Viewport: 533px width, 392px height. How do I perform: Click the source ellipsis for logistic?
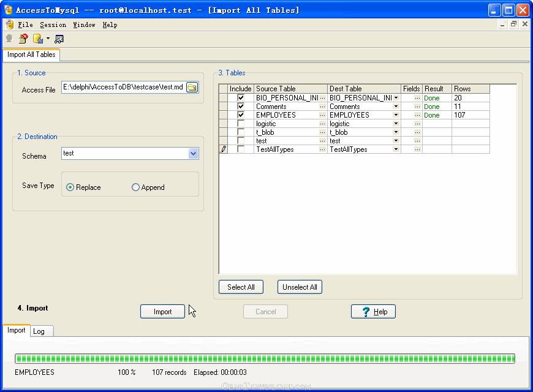[323, 124]
